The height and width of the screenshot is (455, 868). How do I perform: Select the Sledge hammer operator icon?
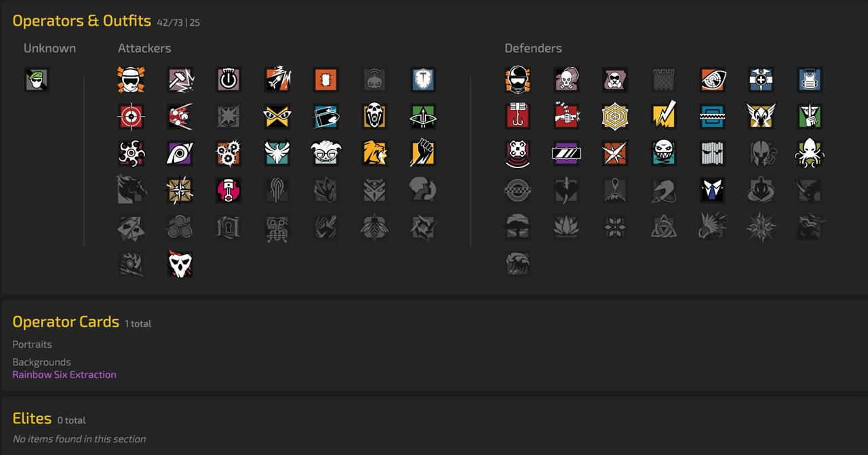180,80
